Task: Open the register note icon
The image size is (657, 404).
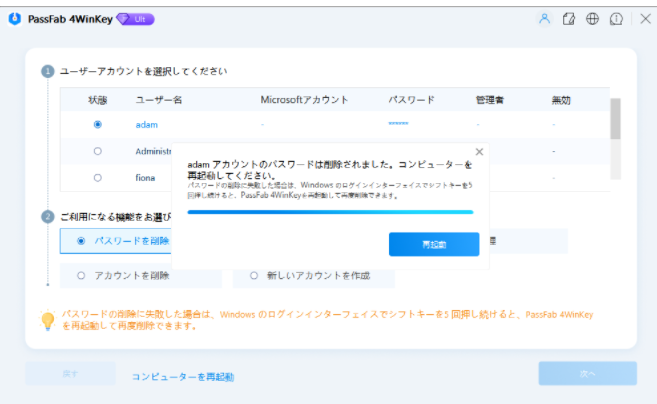Action: click(x=569, y=19)
